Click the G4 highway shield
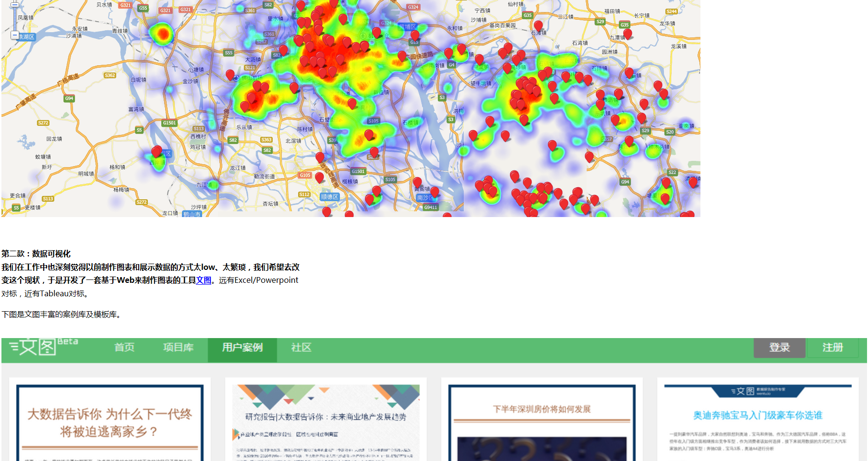868x461 pixels. click(451, 65)
